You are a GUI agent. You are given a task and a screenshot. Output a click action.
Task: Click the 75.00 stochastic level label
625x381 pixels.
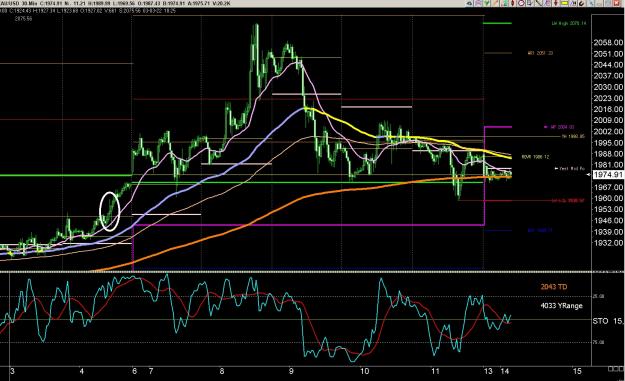599,342
